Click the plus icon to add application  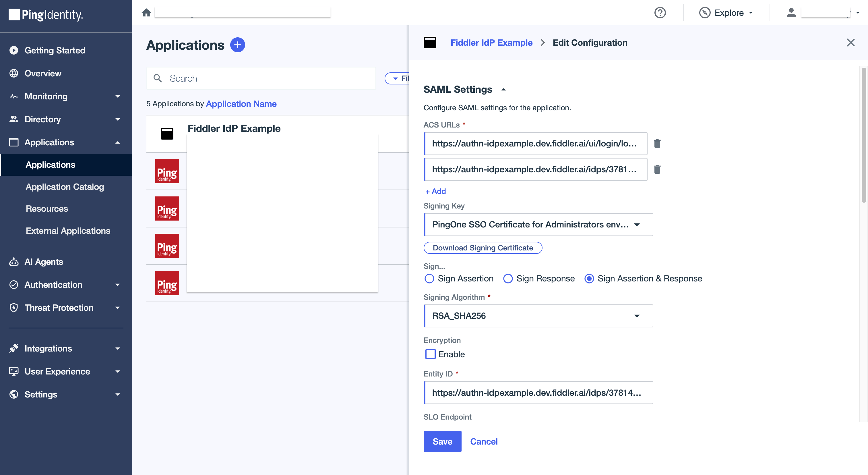(x=238, y=45)
